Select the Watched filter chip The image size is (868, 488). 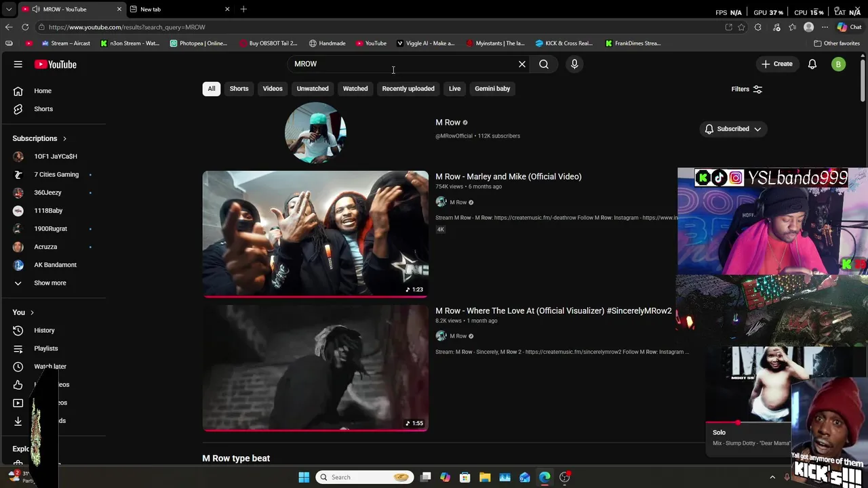355,89
